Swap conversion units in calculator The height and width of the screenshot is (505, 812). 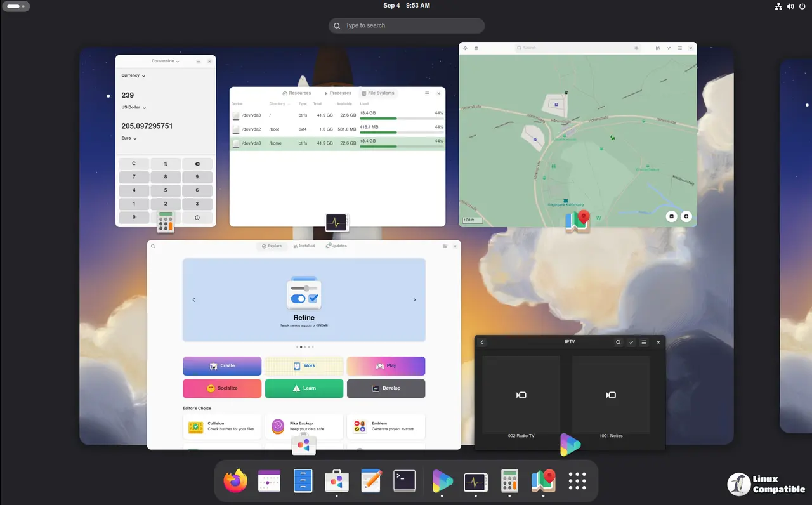click(166, 164)
